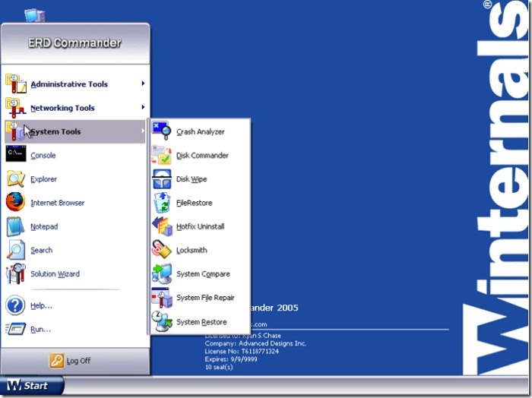Open the FileRestore tool icon
Viewport: 532px width, 398px height.
162,203
